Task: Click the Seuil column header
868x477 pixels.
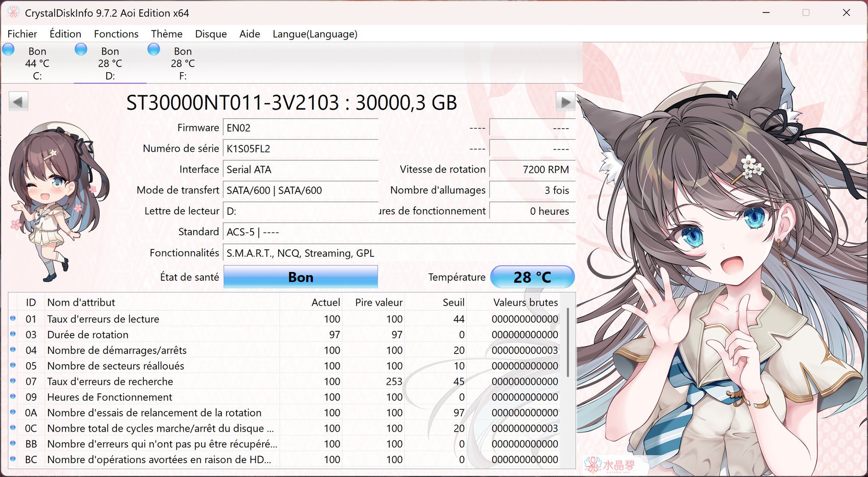Action: click(435, 302)
